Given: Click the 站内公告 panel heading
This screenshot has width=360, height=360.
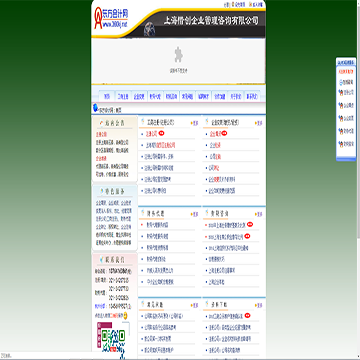Looking at the screenshot, I should (x=115, y=123).
